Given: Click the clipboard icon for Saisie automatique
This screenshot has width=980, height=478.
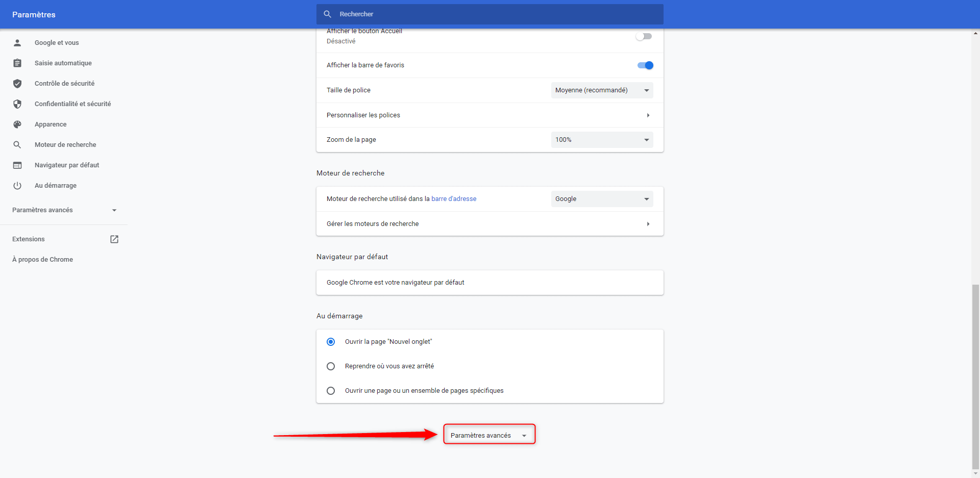Looking at the screenshot, I should click(17, 63).
